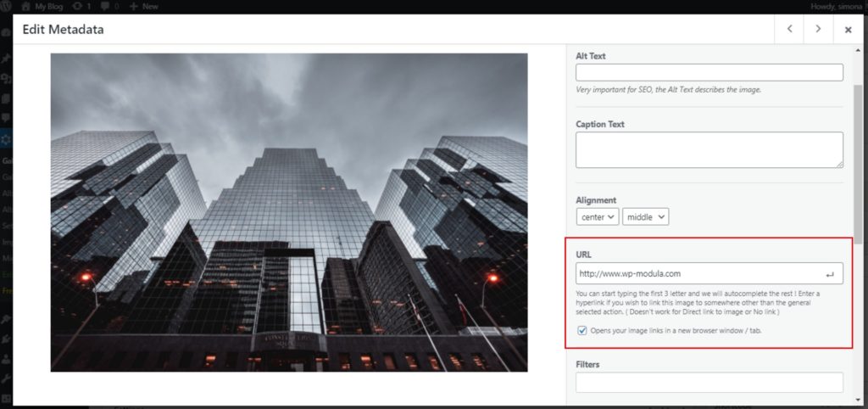Screen dimensions: 868x409
Task: Click the My Blog admin bar item
Action: [x=50, y=6]
